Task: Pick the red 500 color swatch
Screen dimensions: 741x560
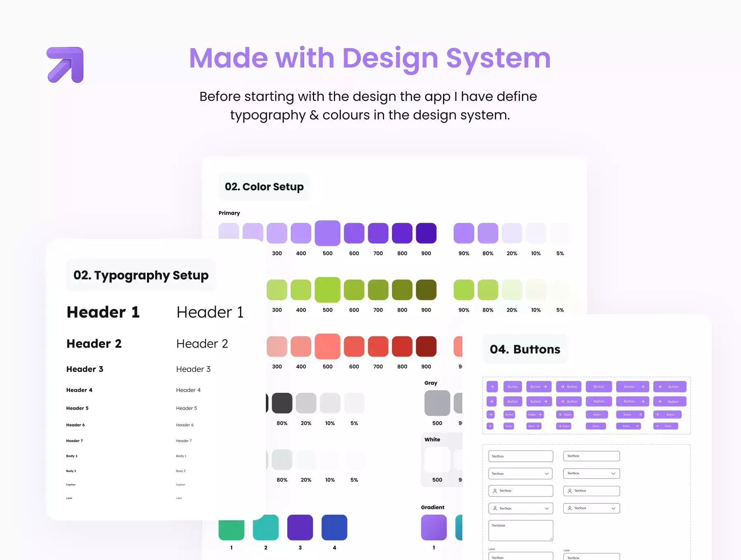Action: click(328, 346)
